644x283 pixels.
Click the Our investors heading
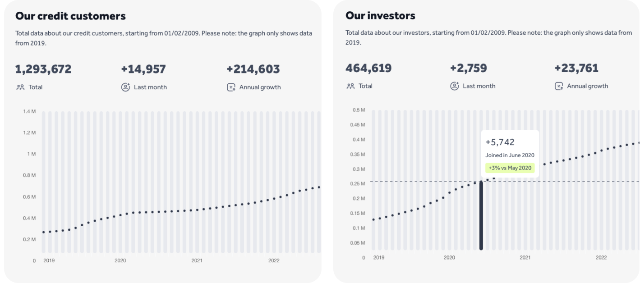pos(380,16)
